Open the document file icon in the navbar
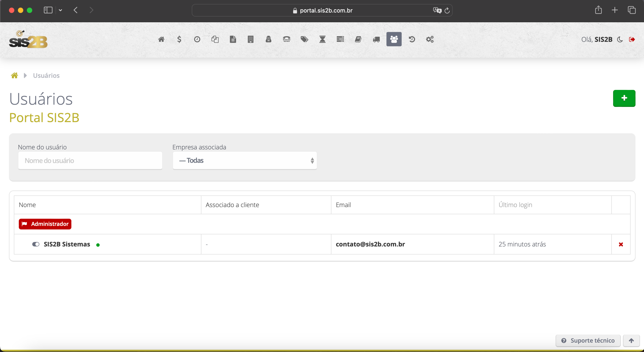The height and width of the screenshot is (352, 644). coord(233,39)
